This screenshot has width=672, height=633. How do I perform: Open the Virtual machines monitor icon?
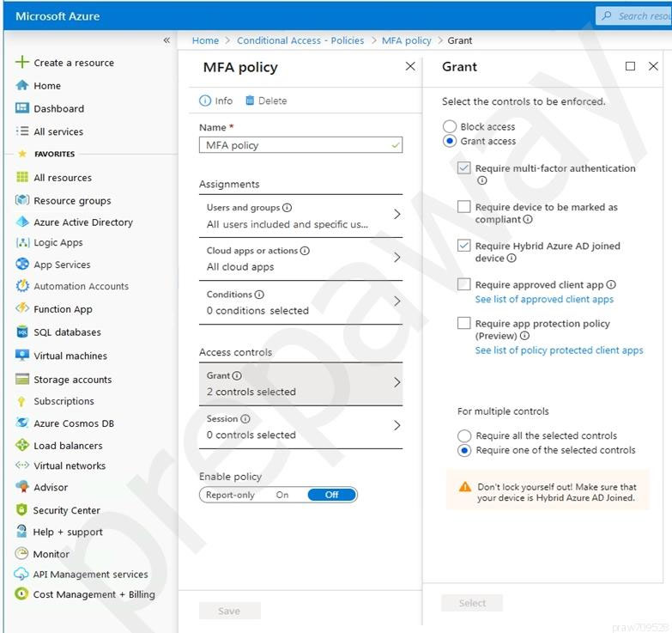(x=21, y=355)
